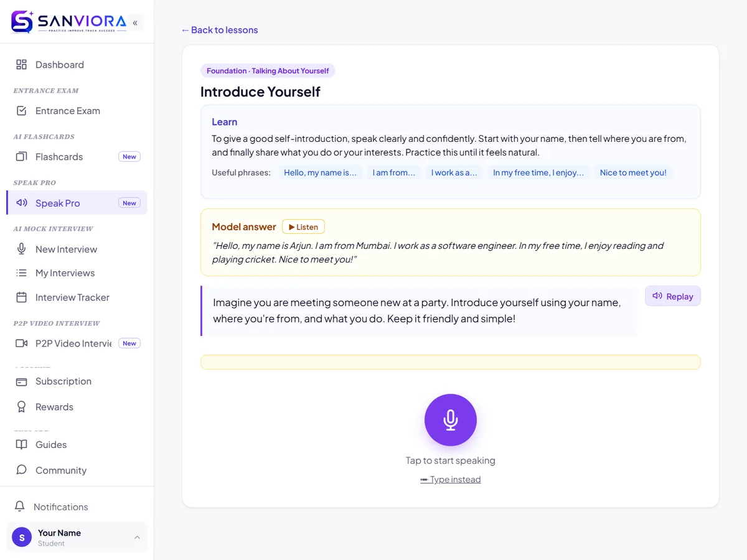Expand the Your Name account menu
The image size is (747, 560).
coord(77,538)
